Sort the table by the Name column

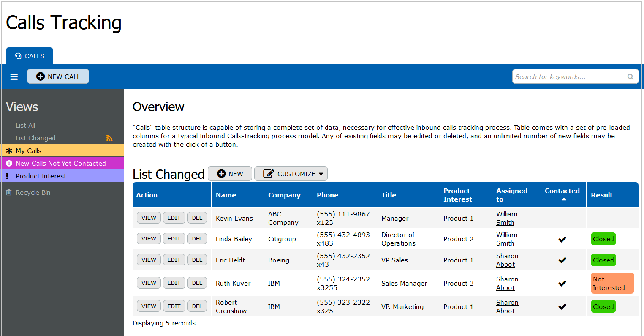226,195
